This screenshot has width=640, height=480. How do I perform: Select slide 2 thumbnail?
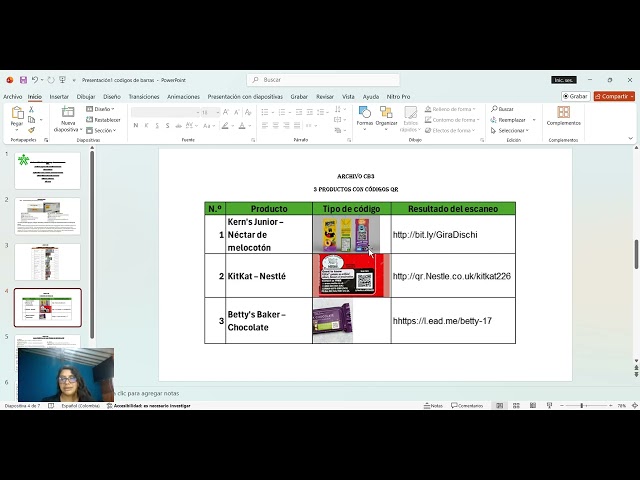[x=47, y=216]
